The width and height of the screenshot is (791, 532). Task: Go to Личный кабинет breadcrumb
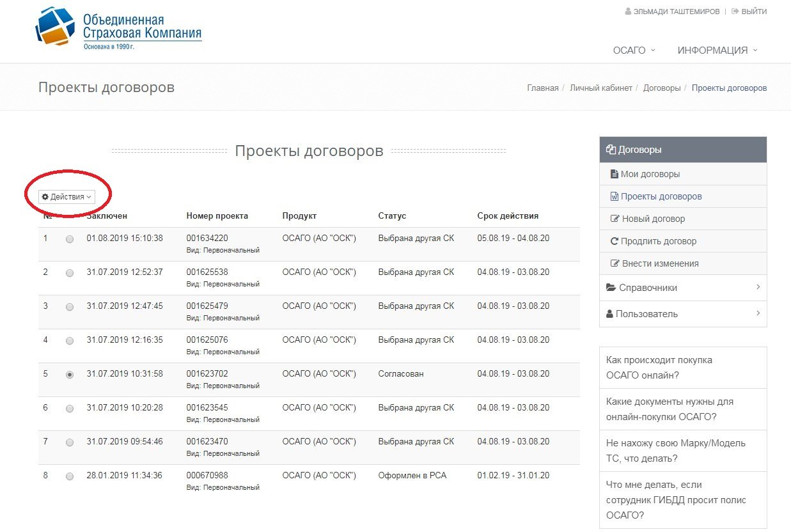point(601,88)
